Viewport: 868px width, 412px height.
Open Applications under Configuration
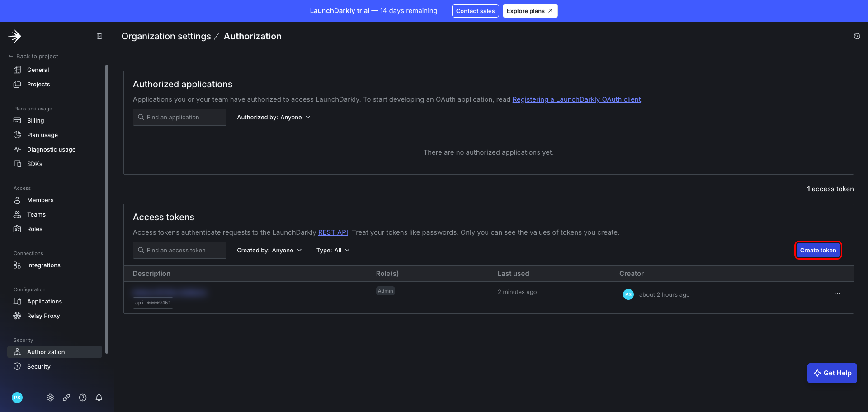(55, 301)
